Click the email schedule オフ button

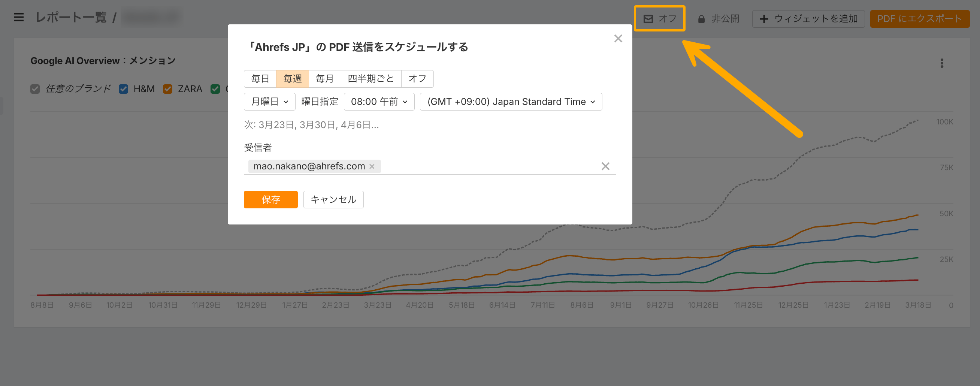click(x=659, y=18)
